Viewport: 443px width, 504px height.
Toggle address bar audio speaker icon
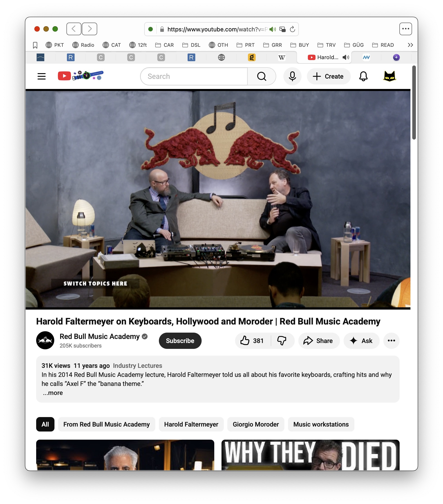point(272,29)
